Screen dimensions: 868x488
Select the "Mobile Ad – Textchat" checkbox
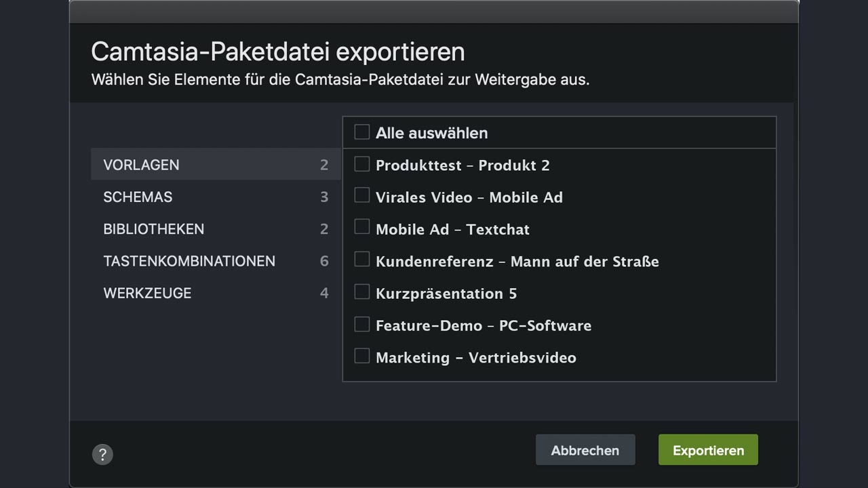click(362, 228)
